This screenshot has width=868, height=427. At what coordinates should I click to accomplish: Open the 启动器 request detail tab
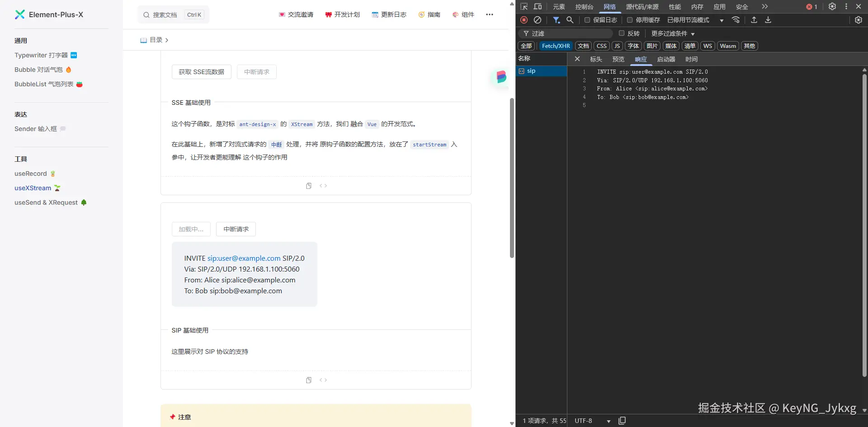click(666, 59)
